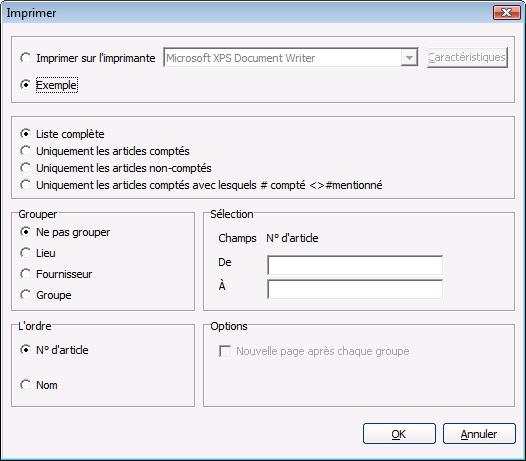Open the printer selection dropdown arrow
Screen dimensions: 526x461
[x=409, y=57]
